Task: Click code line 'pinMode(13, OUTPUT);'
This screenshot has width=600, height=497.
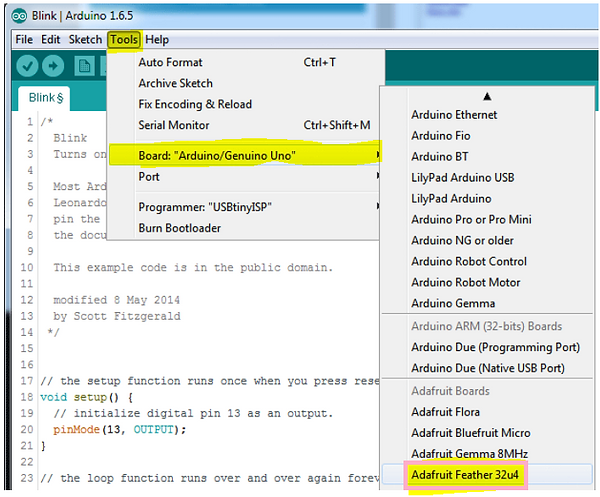Action: [119, 430]
